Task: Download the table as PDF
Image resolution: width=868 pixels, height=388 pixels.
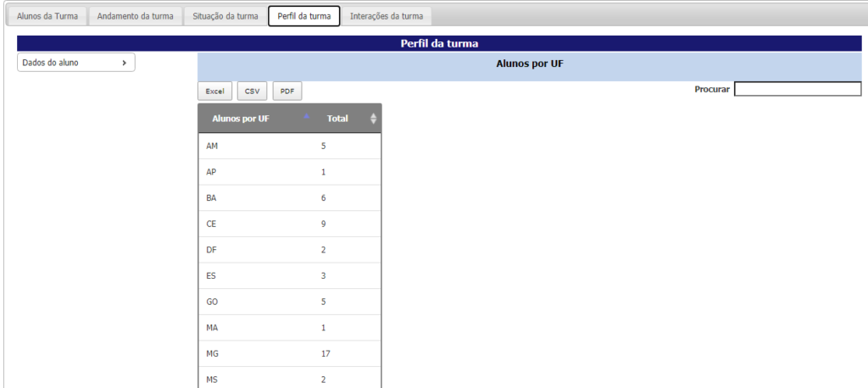Action: (x=287, y=91)
